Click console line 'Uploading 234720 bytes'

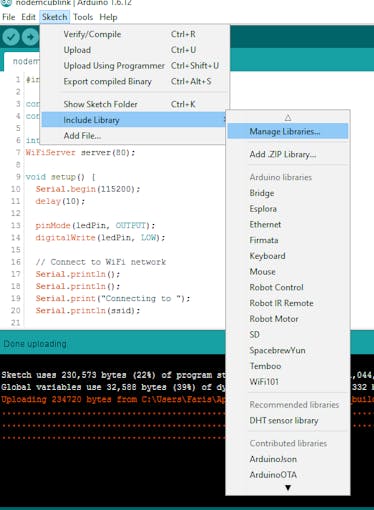[113, 399]
